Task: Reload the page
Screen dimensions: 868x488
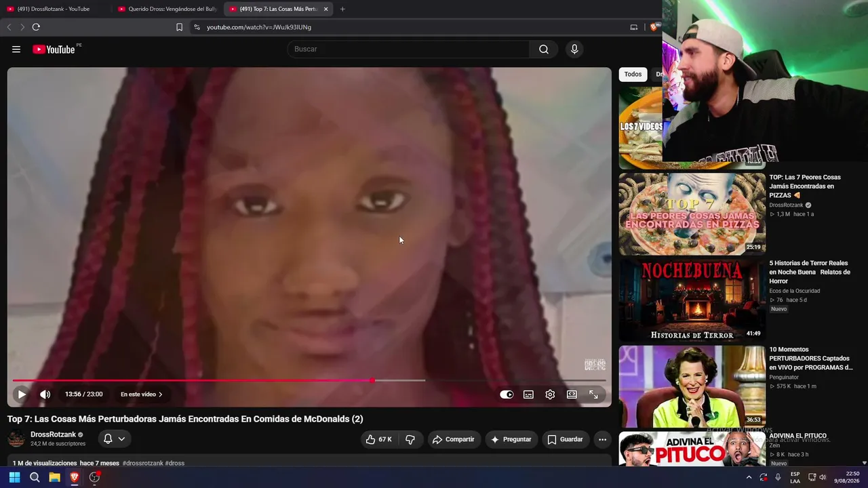Action: [x=36, y=27]
